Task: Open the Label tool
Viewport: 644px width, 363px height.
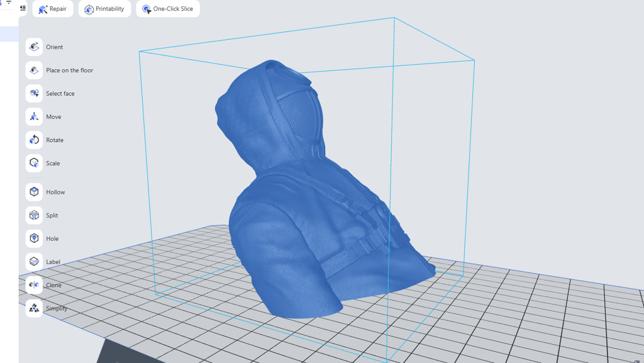Action: click(34, 262)
